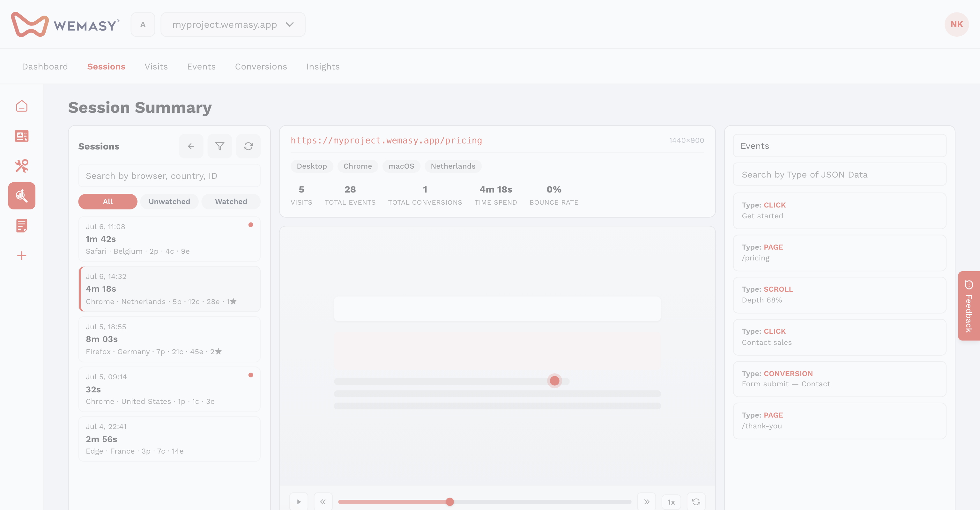Click the A workspace badge
Screen dimensions: 980x510
click(x=143, y=24)
